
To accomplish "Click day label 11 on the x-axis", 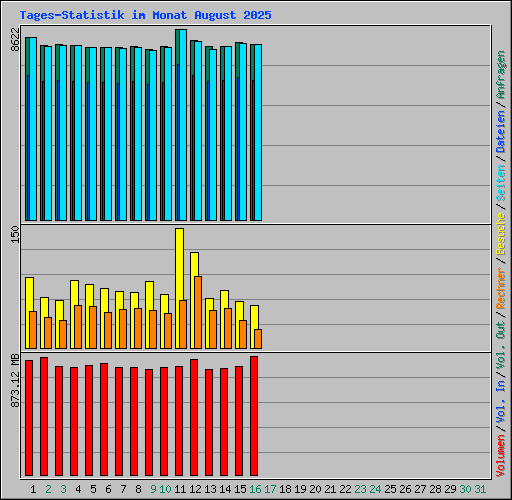I will click(180, 489).
